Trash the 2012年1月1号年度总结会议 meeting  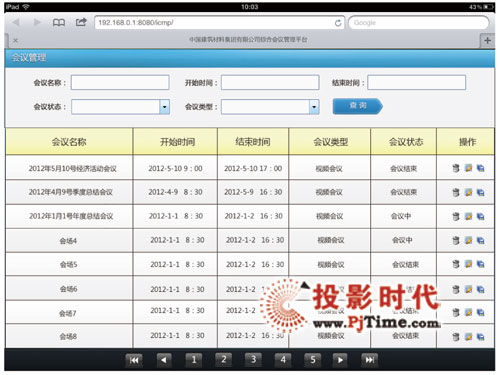point(456,217)
